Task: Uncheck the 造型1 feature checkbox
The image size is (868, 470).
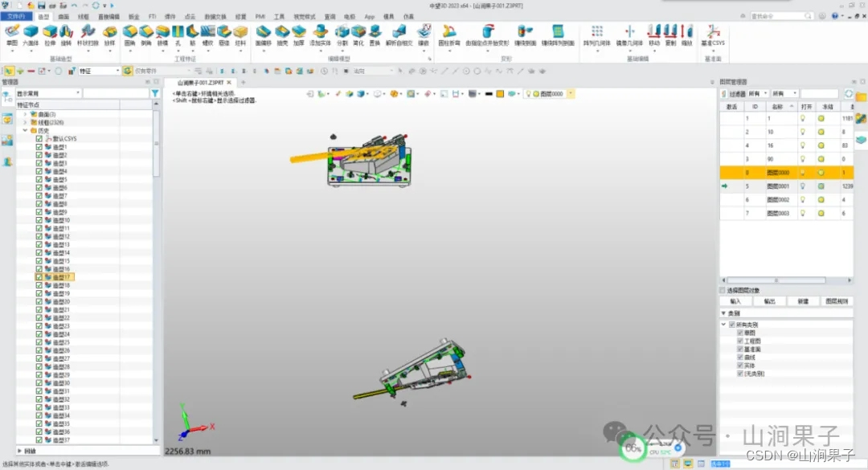Action: [39, 147]
